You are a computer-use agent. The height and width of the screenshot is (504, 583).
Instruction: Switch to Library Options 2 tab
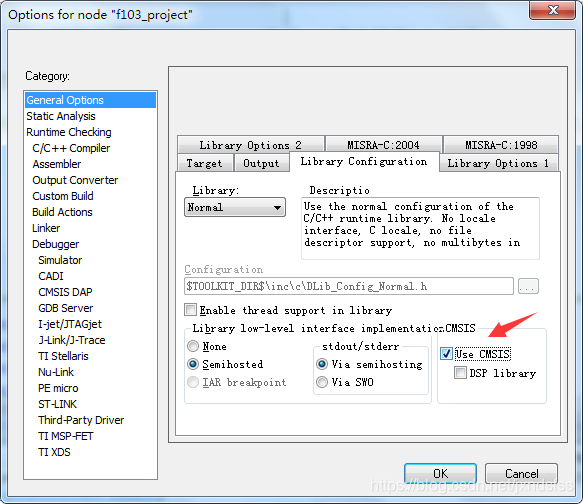pyautogui.click(x=251, y=145)
